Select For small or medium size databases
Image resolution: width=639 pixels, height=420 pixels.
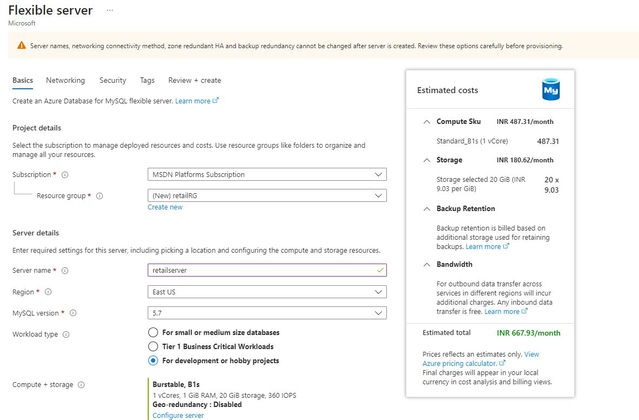[x=152, y=332]
